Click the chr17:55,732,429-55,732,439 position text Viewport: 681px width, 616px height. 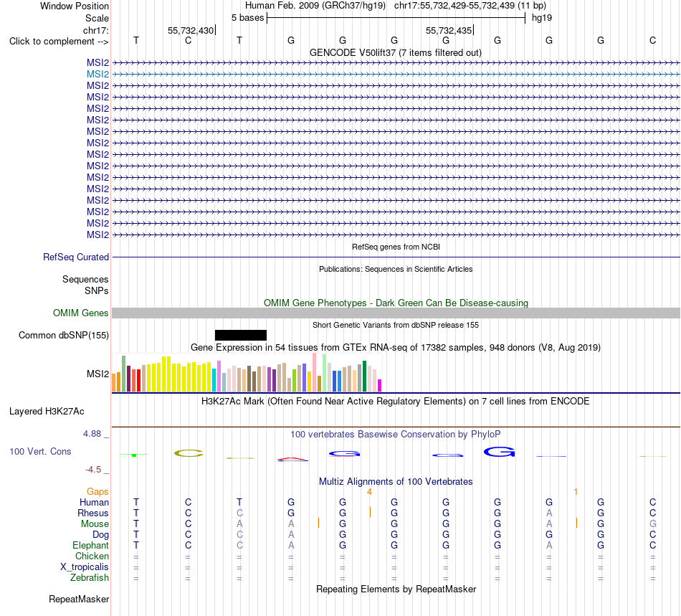point(470,6)
